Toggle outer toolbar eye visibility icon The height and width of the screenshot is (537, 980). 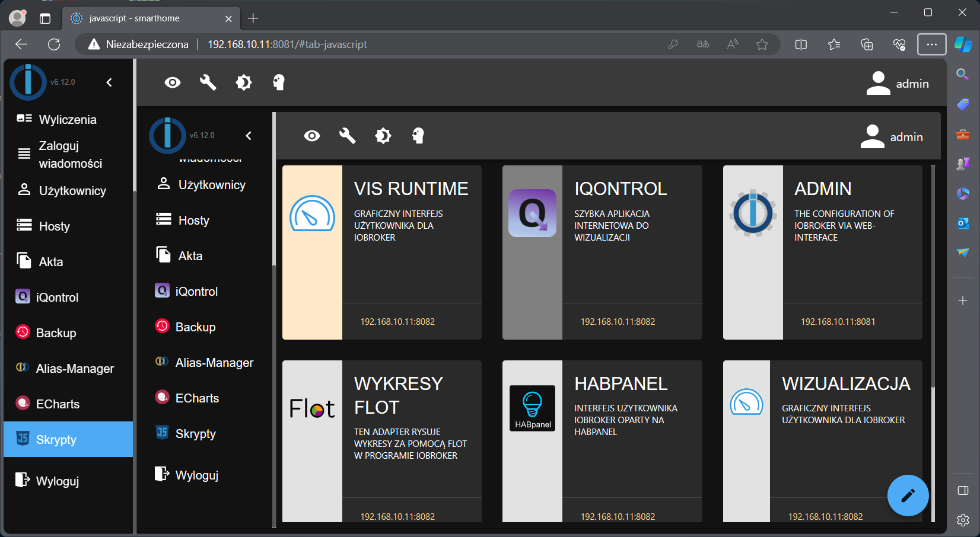173,82
